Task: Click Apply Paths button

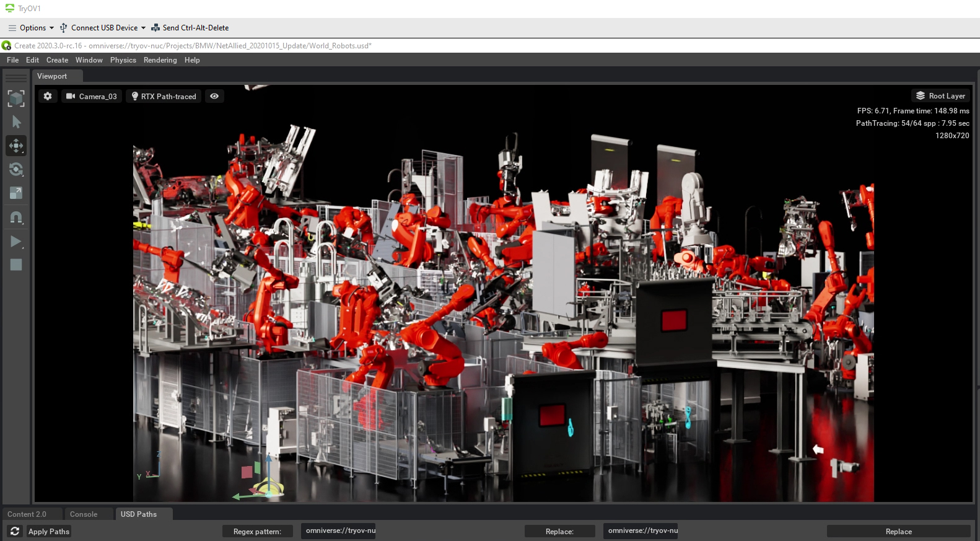Action: pyautogui.click(x=49, y=532)
